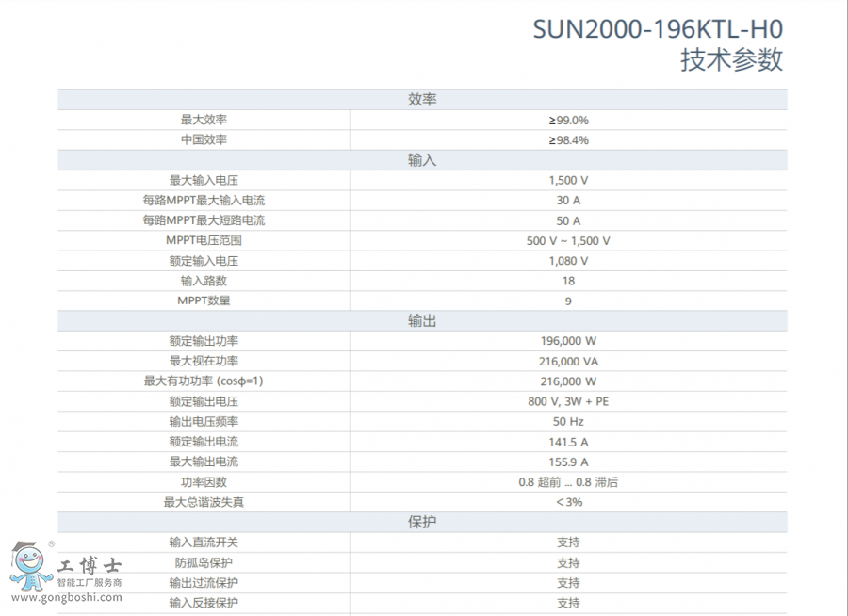Click the 功率因数 value 0.8 超前 ... 0.8 滞后
This screenshot has width=848, height=616.
[568, 481]
